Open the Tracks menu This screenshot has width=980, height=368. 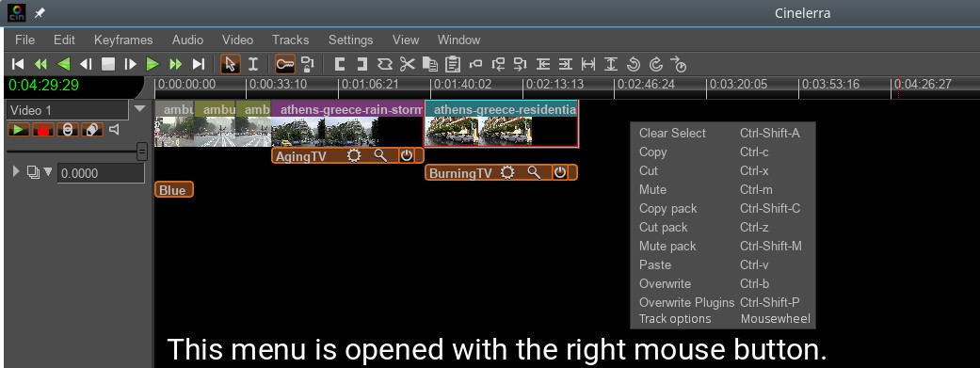[290, 40]
